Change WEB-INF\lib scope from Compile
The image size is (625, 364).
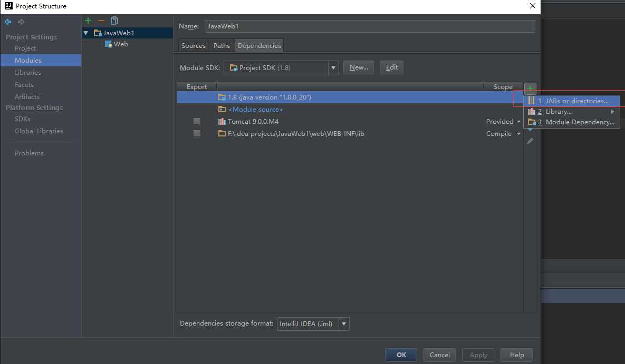[x=503, y=133]
